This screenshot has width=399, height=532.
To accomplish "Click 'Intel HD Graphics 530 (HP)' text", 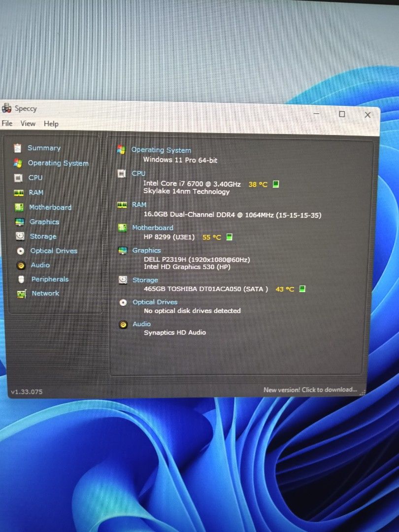I will point(187,266).
